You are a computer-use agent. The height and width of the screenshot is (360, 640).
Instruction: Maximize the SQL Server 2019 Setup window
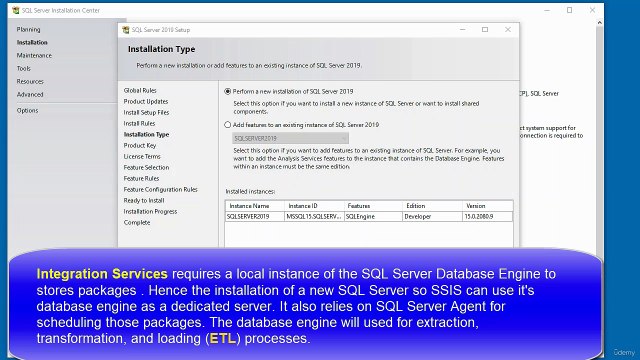tap(485, 30)
